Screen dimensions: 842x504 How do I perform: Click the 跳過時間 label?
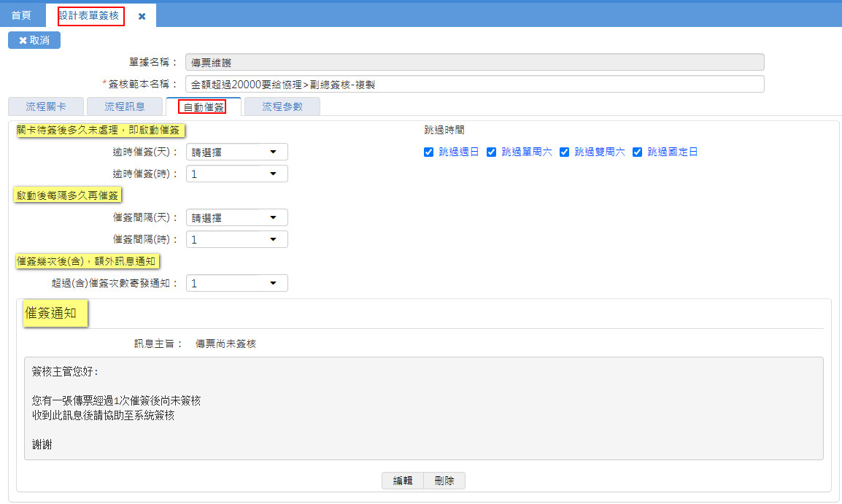[444, 130]
